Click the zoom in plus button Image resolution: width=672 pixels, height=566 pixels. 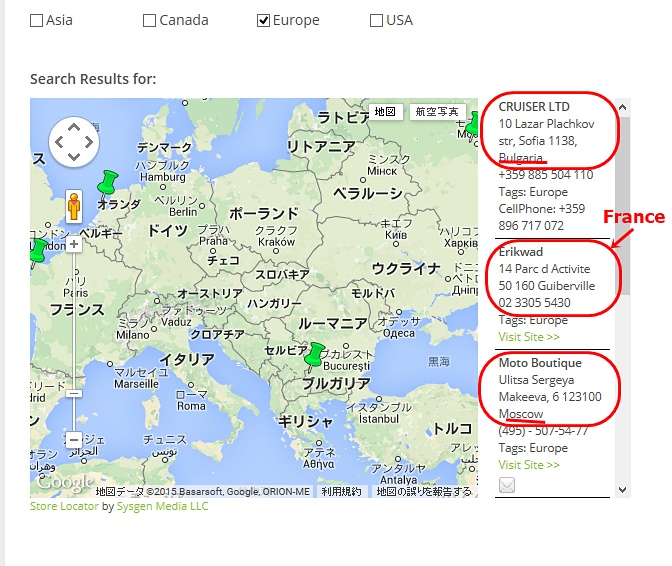point(74,244)
